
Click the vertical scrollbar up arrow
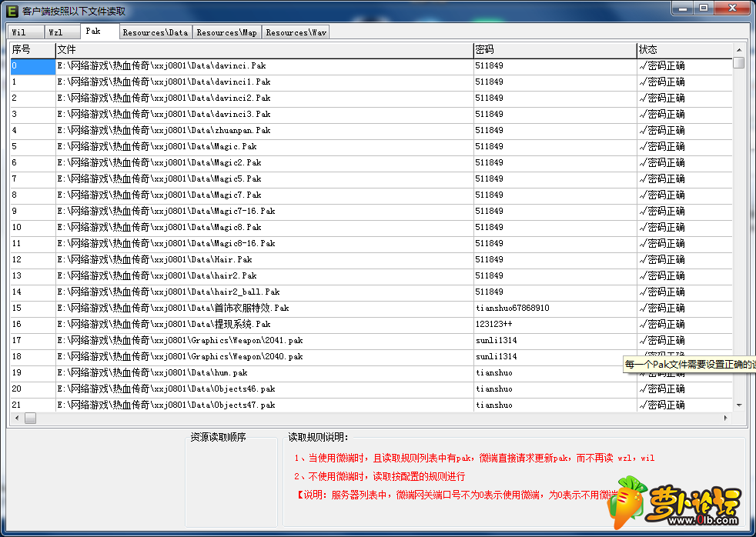(739, 49)
